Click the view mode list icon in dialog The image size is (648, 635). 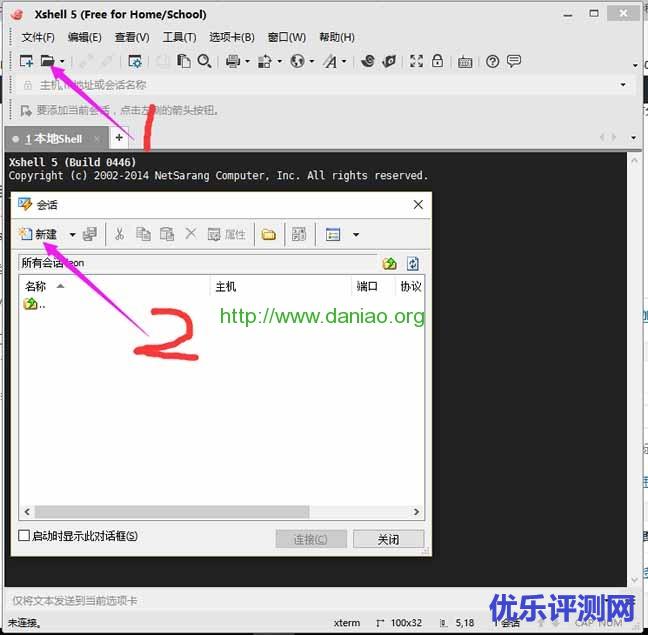pos(333,235)
